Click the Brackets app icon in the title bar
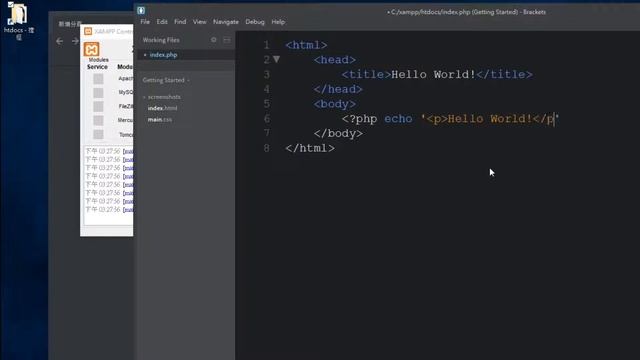 pyautogui.click(x=141, y=10)
